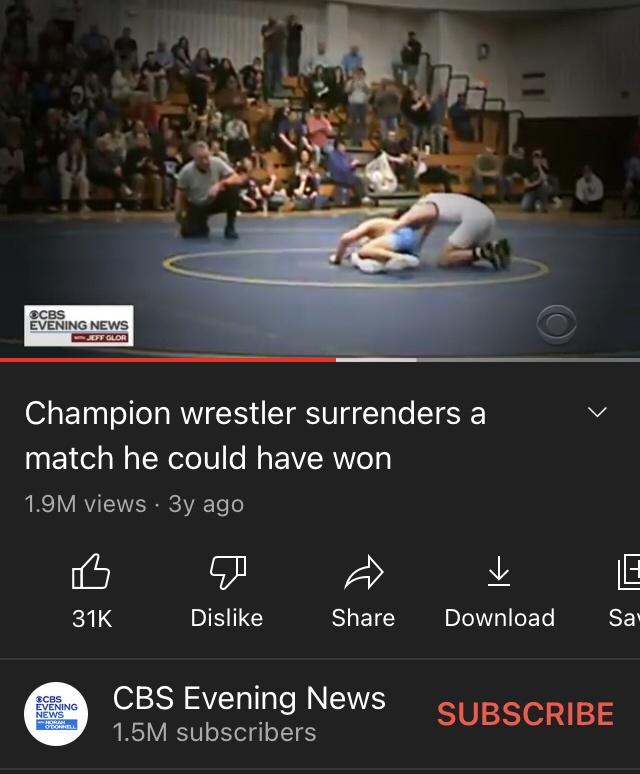Tap the CBS Evening News video logo
The image size is (640, 774).
click(x=79, y=325)
